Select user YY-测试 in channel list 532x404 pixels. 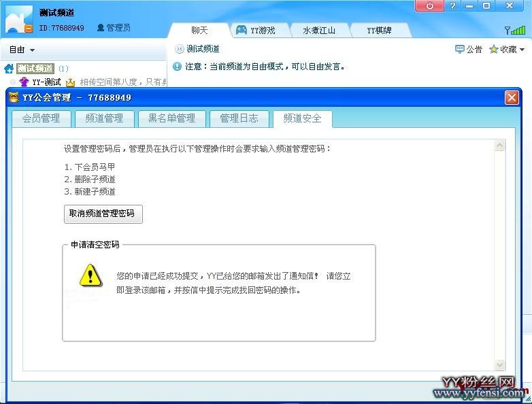pos(46,82)
